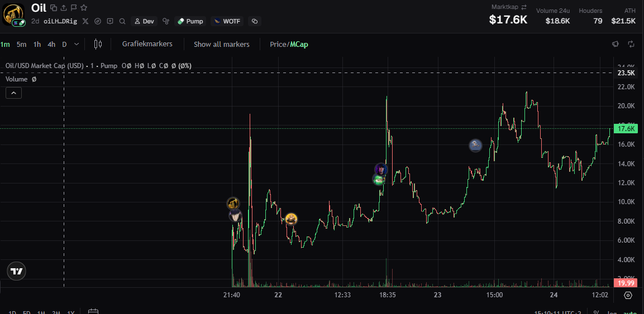This screenshot has width=644, height=314.
Task: Select the 5m timeframe
Action: click(21, 44)
